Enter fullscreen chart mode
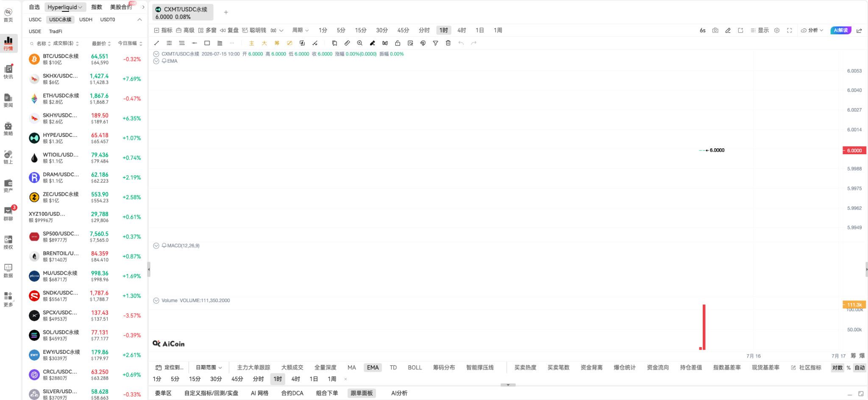Screen dimensions: 868x400 (x=789, y=30)
